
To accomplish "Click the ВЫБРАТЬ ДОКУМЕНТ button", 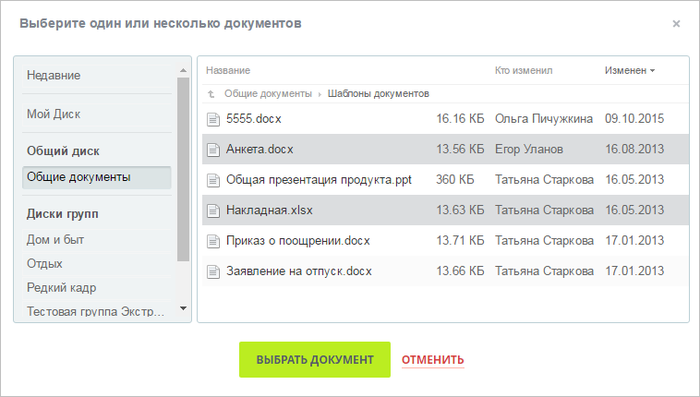I will 315,359.
